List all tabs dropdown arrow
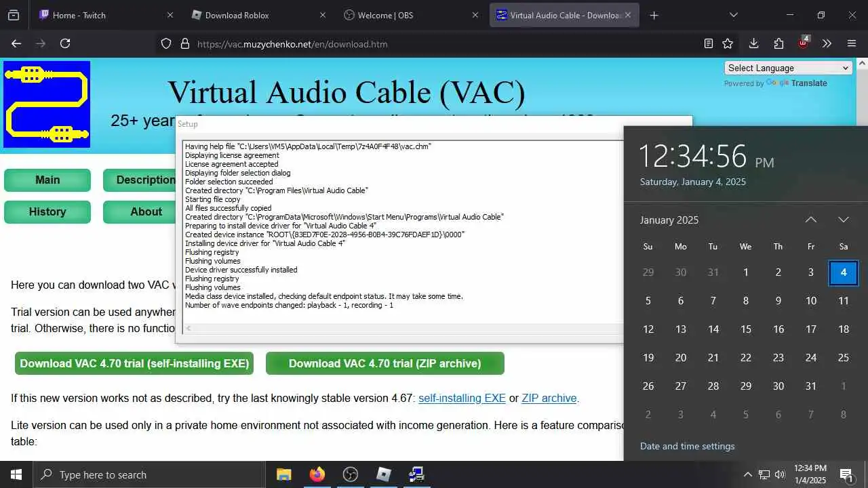This screenshot has width=868, height=488. (x=733, y=15)
